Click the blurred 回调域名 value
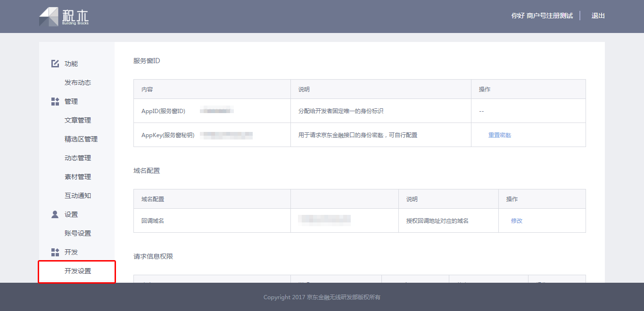Image resolution: width=644 pixels, height=311 pixels. pos(324,220)
